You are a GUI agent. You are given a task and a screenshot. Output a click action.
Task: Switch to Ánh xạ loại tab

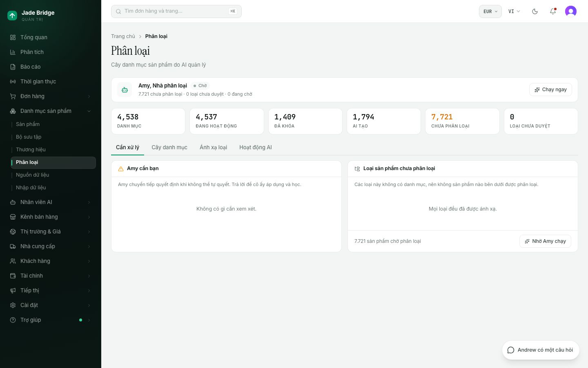[x=213, y=147]
